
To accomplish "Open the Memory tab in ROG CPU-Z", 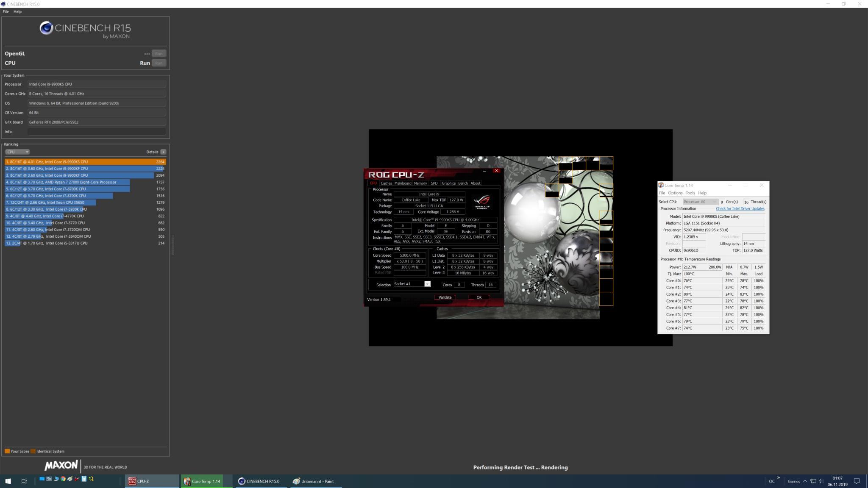I will point(420,183).
